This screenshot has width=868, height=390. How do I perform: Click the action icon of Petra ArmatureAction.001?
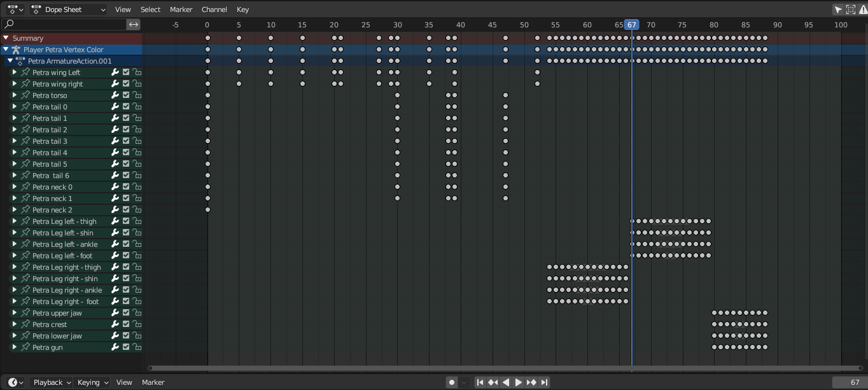(21, 61)
